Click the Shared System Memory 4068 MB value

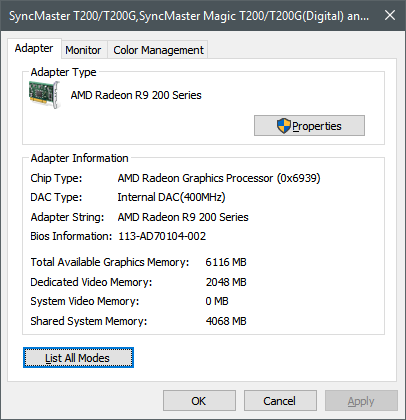coord(226,321)
